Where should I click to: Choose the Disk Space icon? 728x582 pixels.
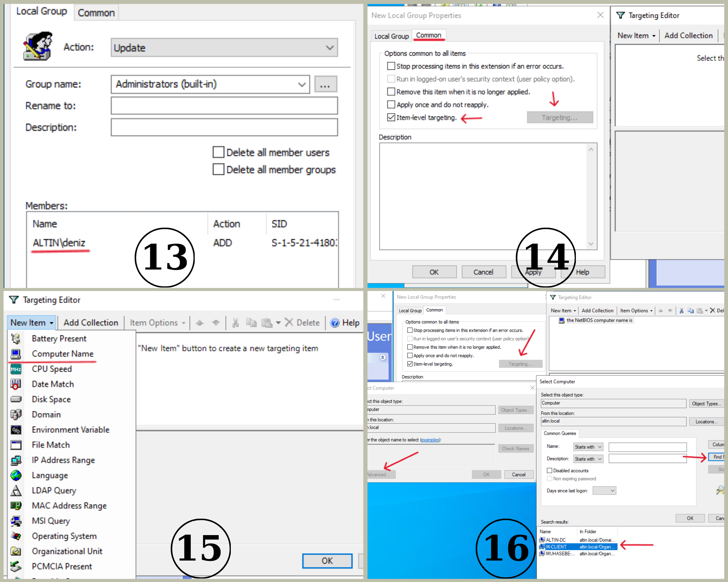(16, 399)
